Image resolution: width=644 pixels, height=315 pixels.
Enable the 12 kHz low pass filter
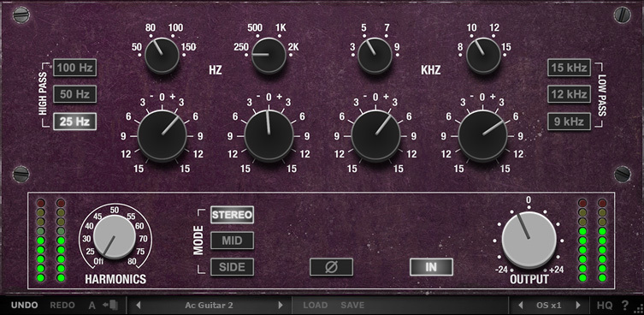(569, 94)
